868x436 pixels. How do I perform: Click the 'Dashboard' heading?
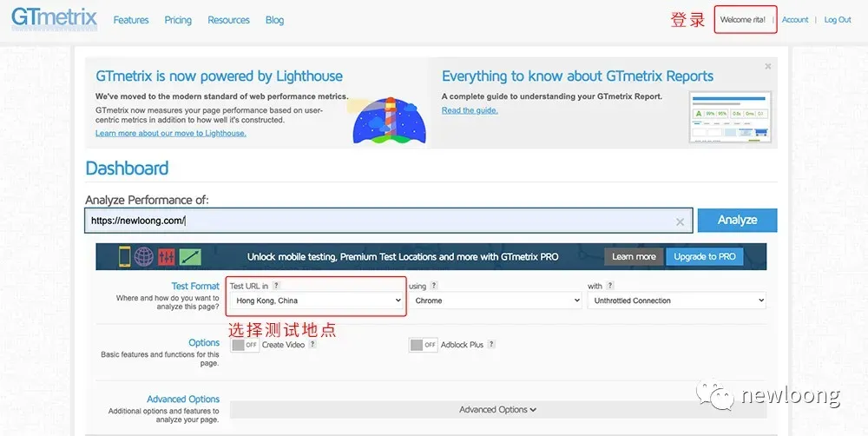click(127, 168)
